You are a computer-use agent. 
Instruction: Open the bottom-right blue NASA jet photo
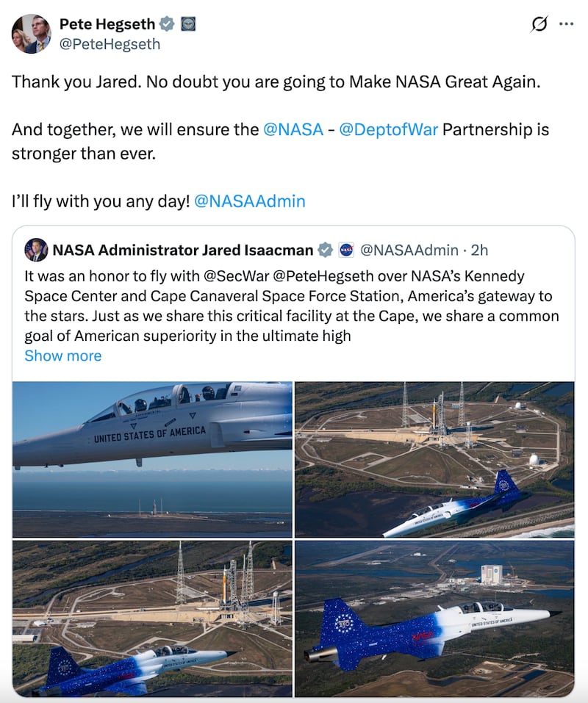(x=434, y=619)
